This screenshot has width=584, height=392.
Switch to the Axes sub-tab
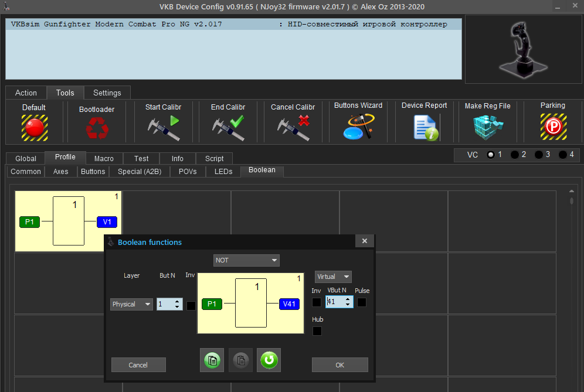61,172
